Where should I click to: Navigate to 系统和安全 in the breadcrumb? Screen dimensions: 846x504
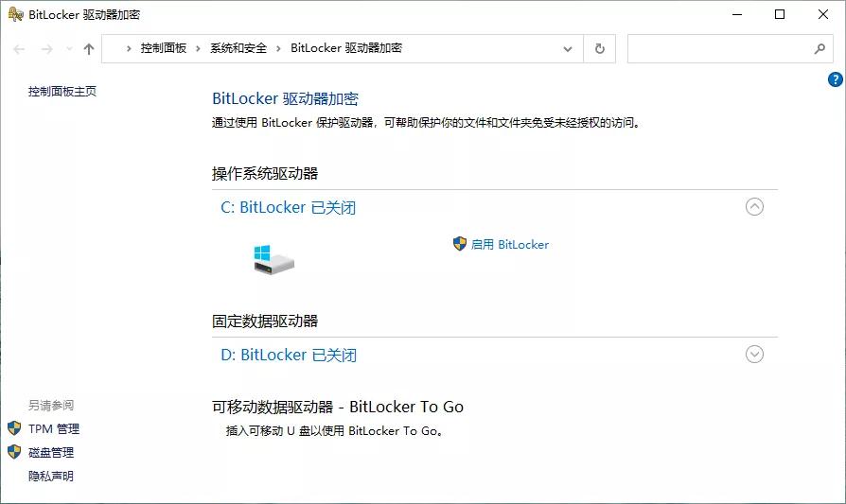pyautogui.click(x=238, y=48)
